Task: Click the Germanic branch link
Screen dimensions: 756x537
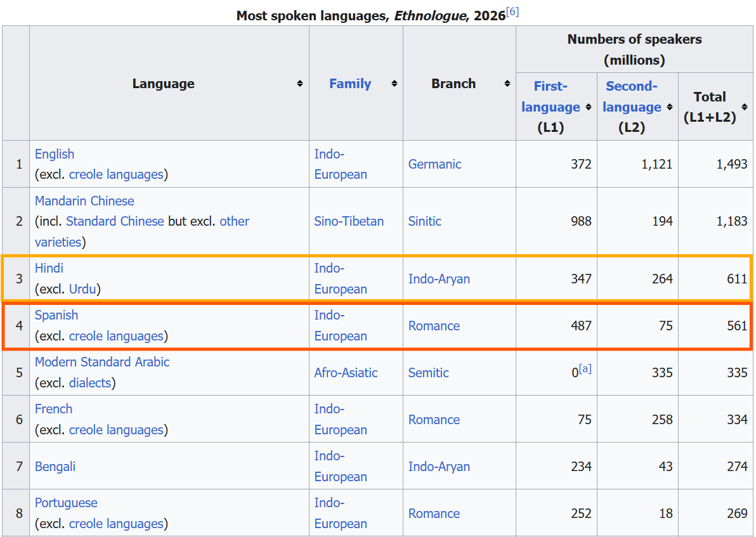Action: click(435, 164)
